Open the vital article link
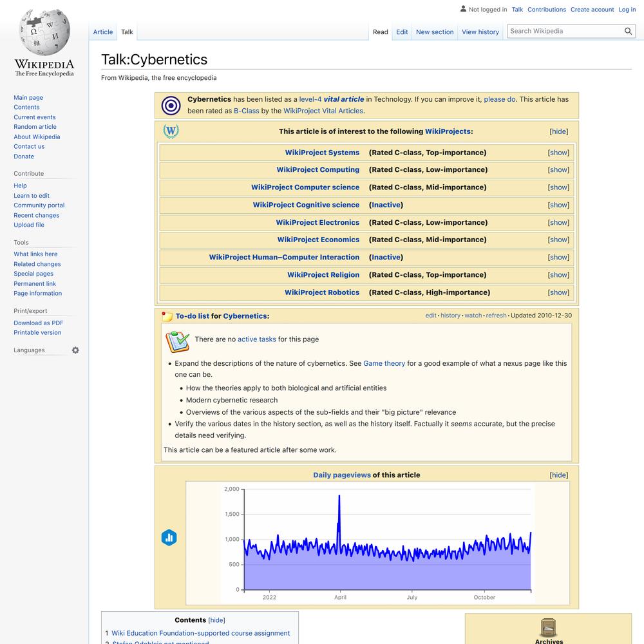Screen dimensions: 644x644 344,99
